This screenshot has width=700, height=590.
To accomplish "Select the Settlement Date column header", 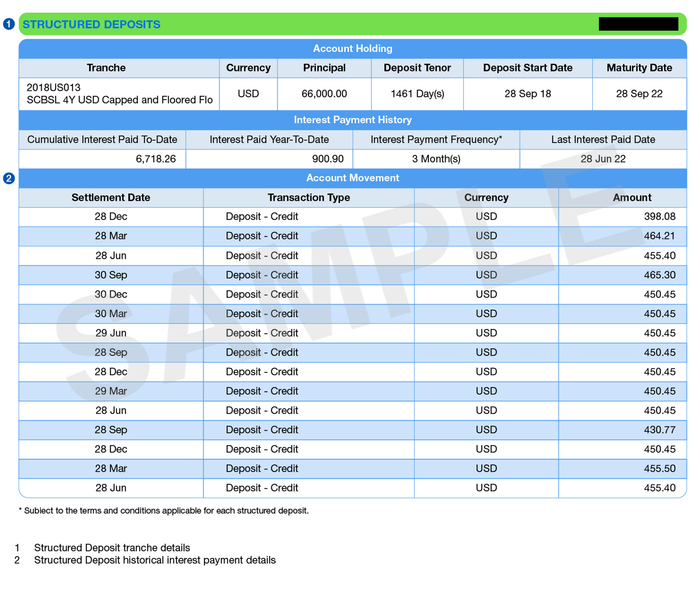I will point(111,198).
